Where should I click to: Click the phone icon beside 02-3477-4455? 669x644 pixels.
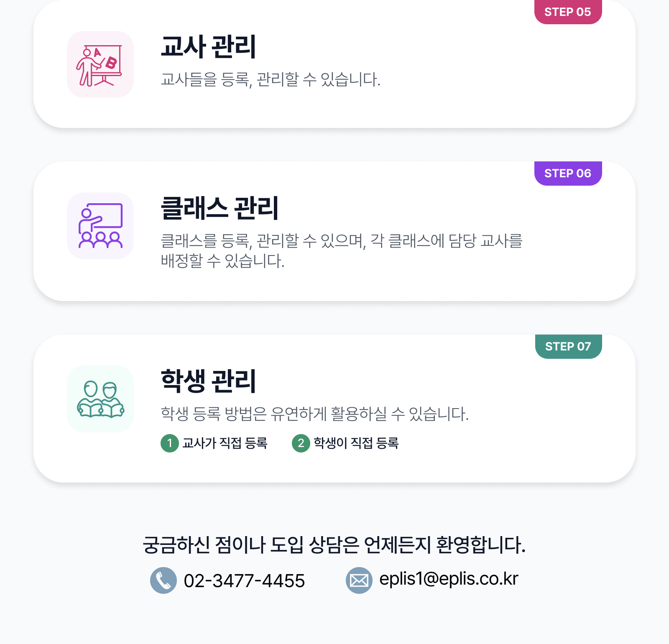pos(163,580)
